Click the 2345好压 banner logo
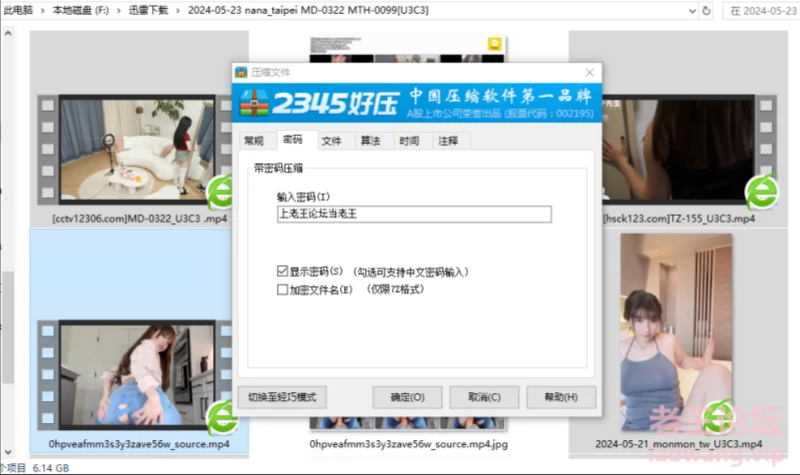Image resolution: width=800 pixels, height=475 pixels. (x=319, y=103)
